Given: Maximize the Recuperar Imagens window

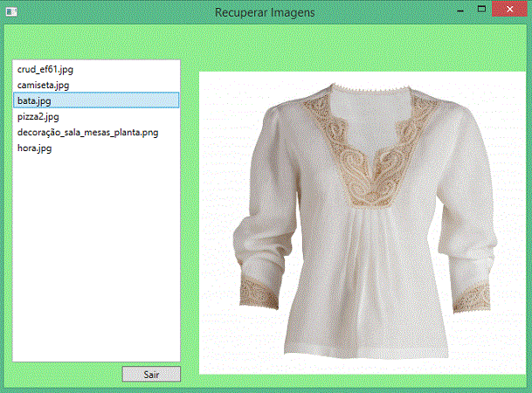Looking at the screenshot, I should tap(481, 10).
